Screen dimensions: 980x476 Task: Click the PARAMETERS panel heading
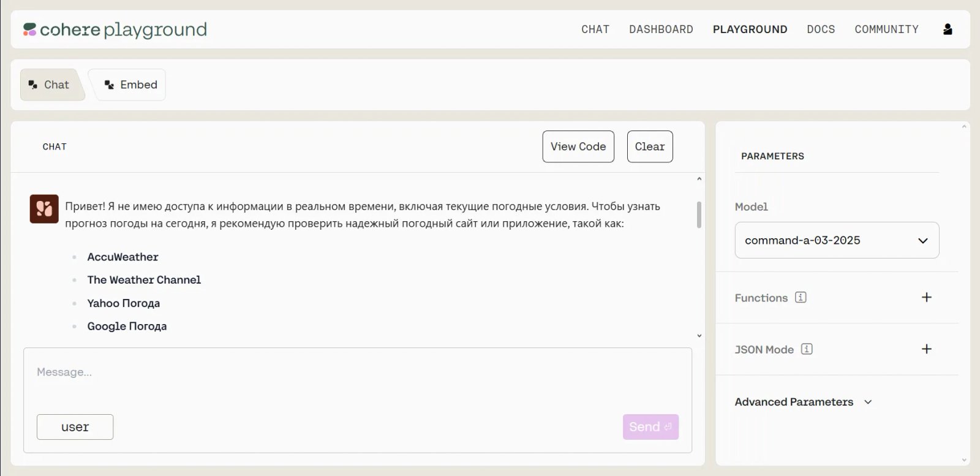772,156
